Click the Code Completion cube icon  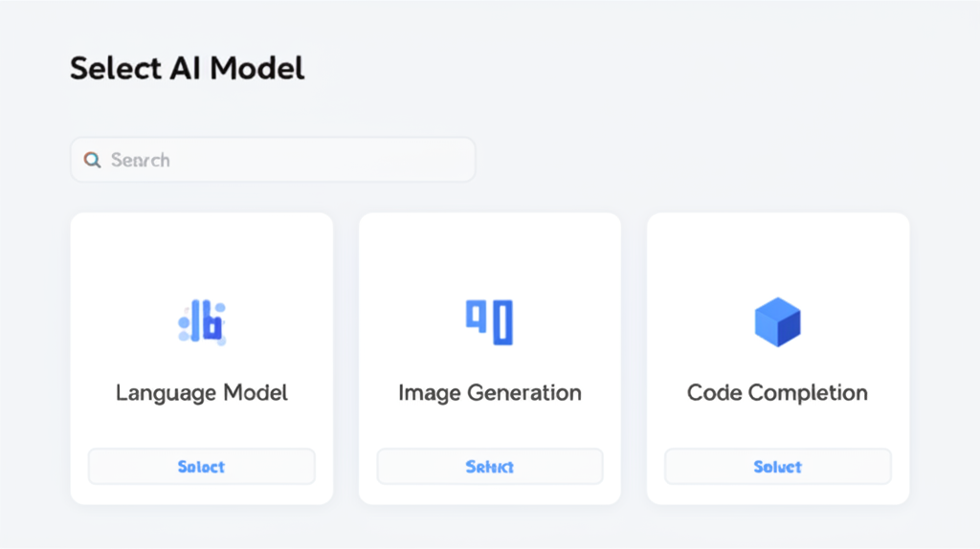(777, 321)
